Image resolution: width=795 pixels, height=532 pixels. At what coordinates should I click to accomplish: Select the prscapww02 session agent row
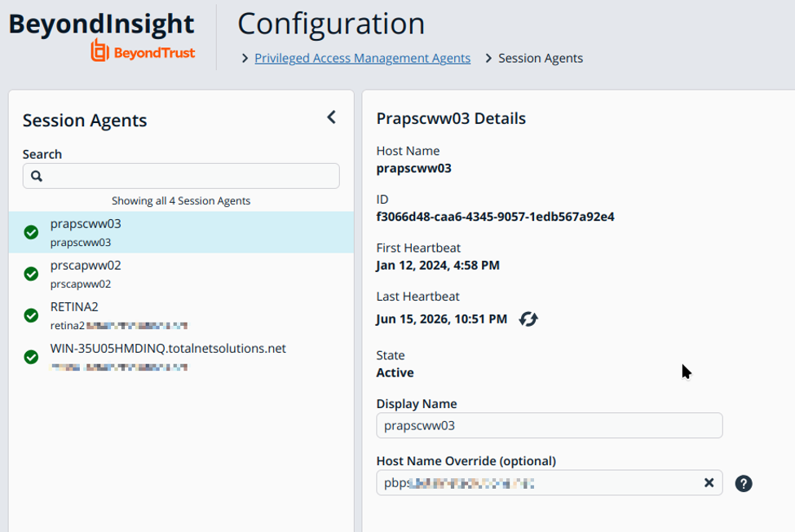point(181,274)
